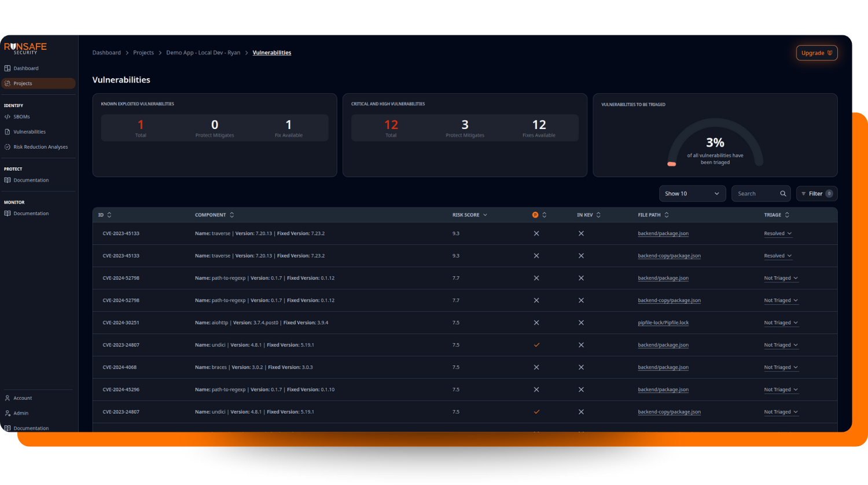Open Monitor Documentation in the sidebar
The image size is (868, 485).
pyautogui.click(x=31, y=213)
